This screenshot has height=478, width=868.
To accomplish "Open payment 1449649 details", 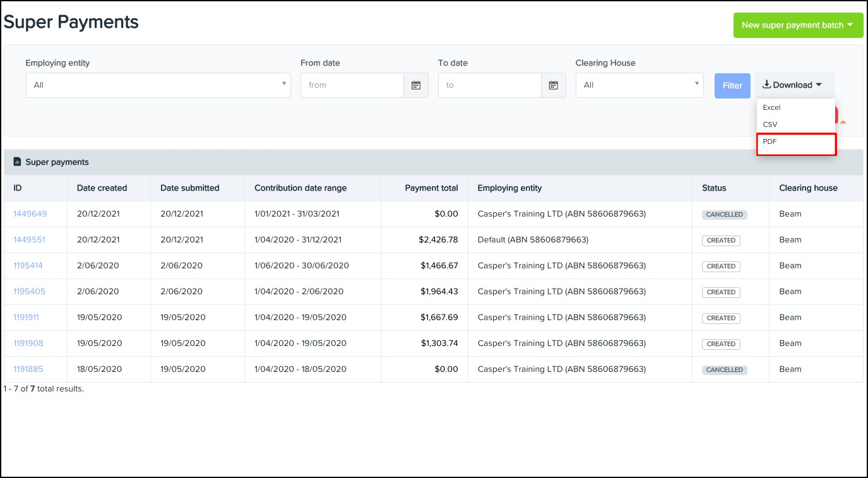I will click(x=30, y=214).
